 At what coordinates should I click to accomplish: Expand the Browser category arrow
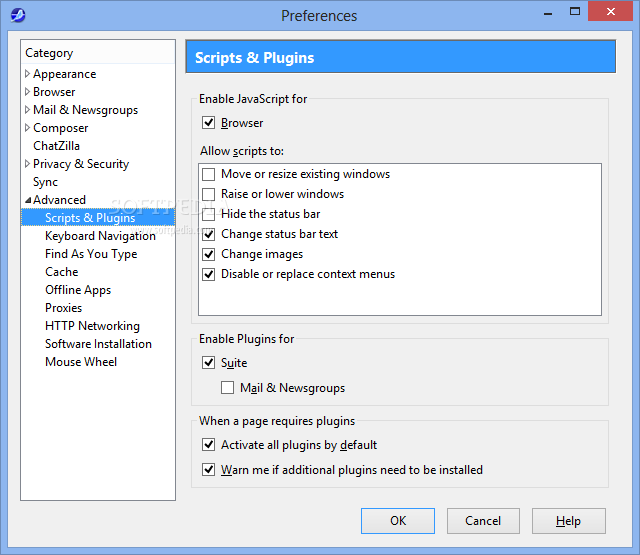27,92
